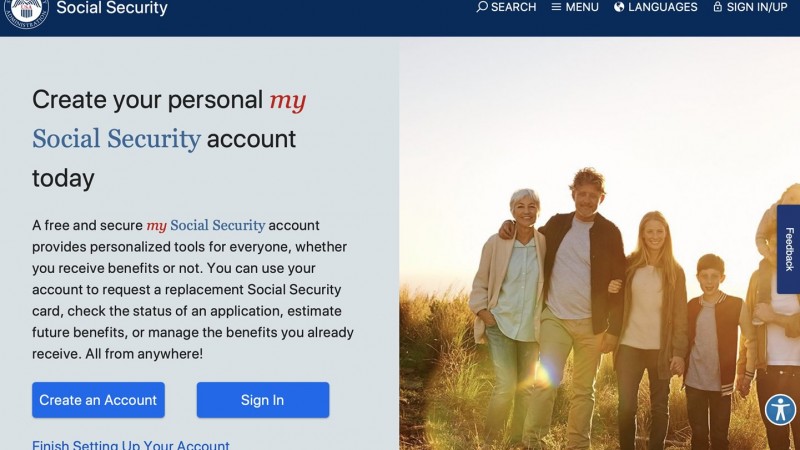Click the globe languages icon
The height and width of the screenshot is (450, 800).
click(x=619, y=7)
